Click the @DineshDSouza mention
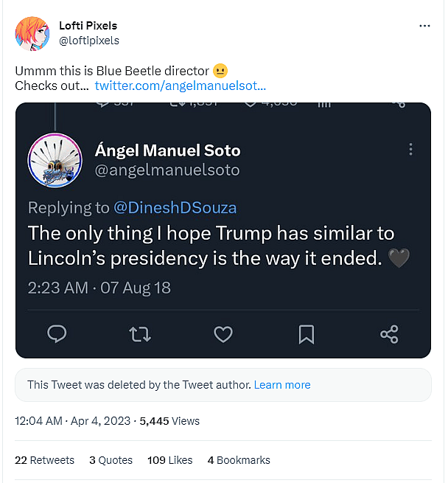 (x=173, y=207)
